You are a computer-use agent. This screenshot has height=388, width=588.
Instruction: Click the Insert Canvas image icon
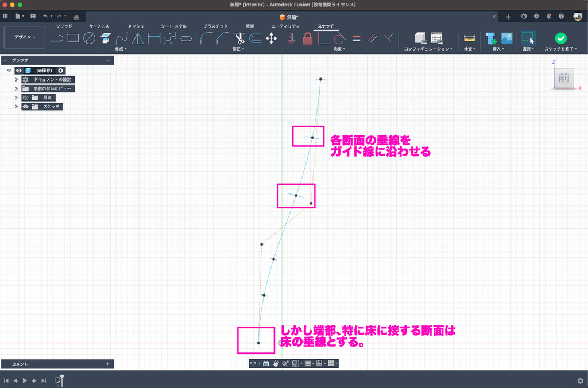coord(506,38)
